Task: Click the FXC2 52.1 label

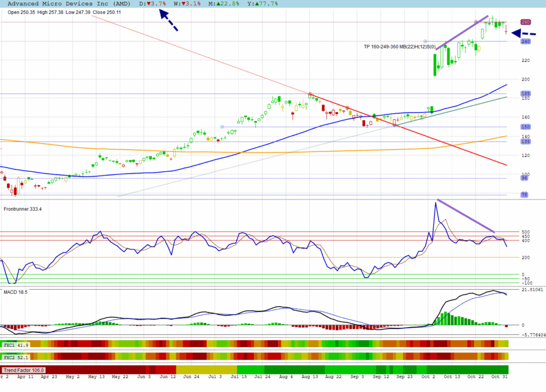Action: (x=17, y=356)
